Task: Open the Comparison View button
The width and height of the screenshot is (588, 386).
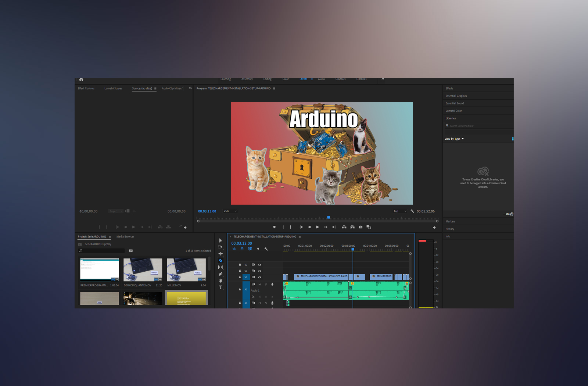Action: point(369,227)
